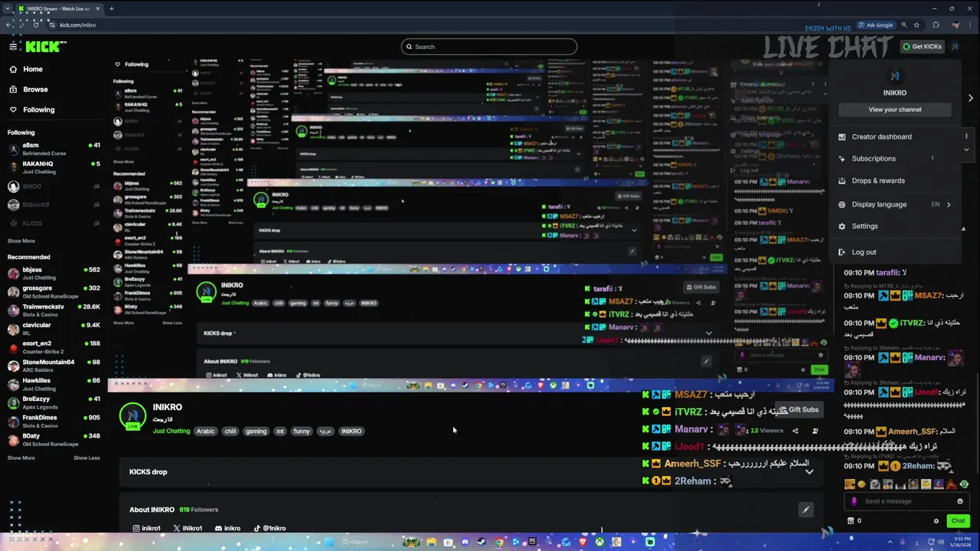
Task: Click the bookmark star icon
Action: 916,24
